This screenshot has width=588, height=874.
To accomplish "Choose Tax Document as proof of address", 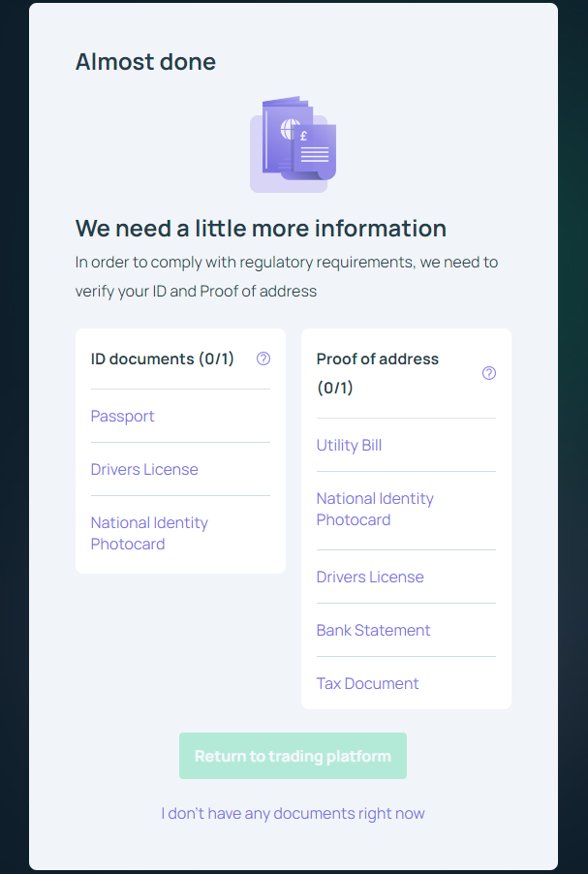I will [x=367, y=684].
